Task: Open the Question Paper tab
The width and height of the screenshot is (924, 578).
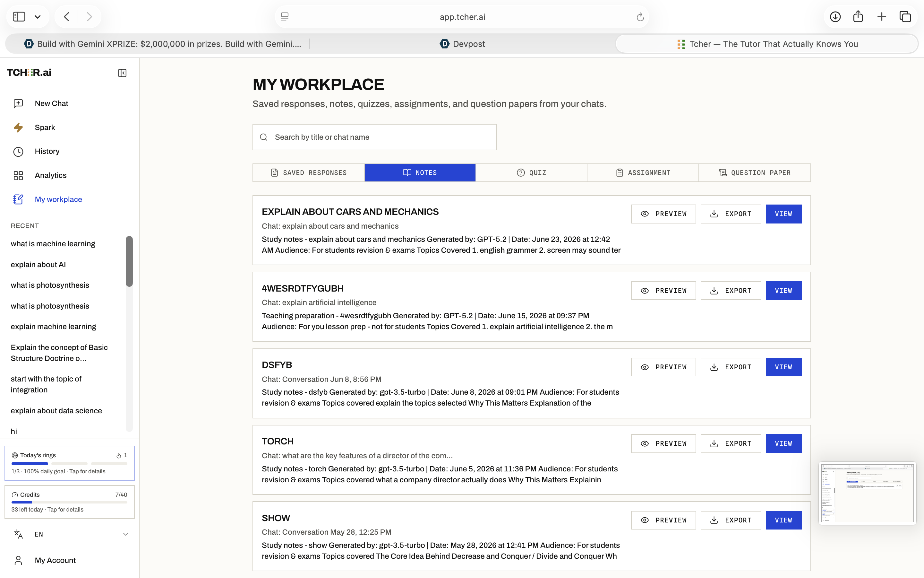Action: [x=755, y=173]
